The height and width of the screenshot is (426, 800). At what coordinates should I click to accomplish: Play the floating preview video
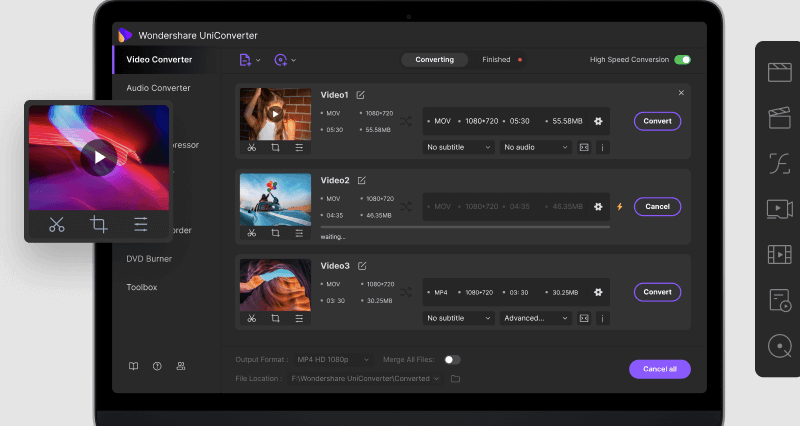pos(99,158)
